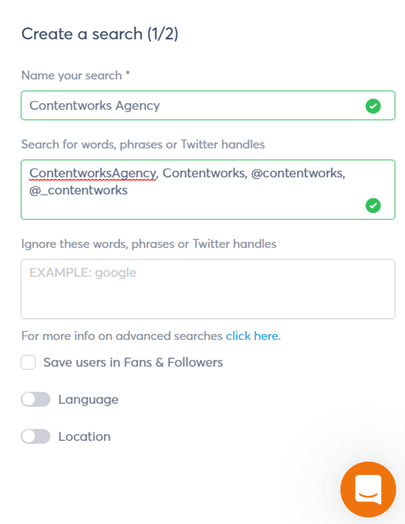405x524 pixels.
Task: Tick the Save users in Fans & Followers checkbox
Action: [28, 362]
